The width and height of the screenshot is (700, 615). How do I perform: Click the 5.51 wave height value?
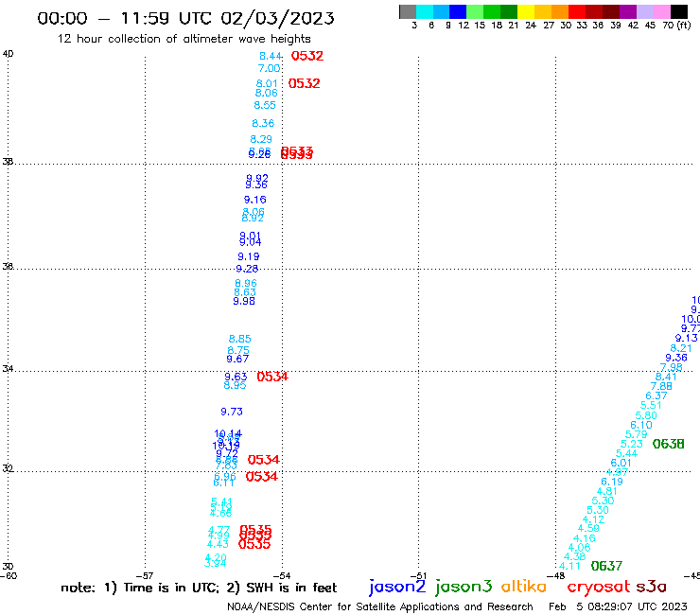pos(651,405)
